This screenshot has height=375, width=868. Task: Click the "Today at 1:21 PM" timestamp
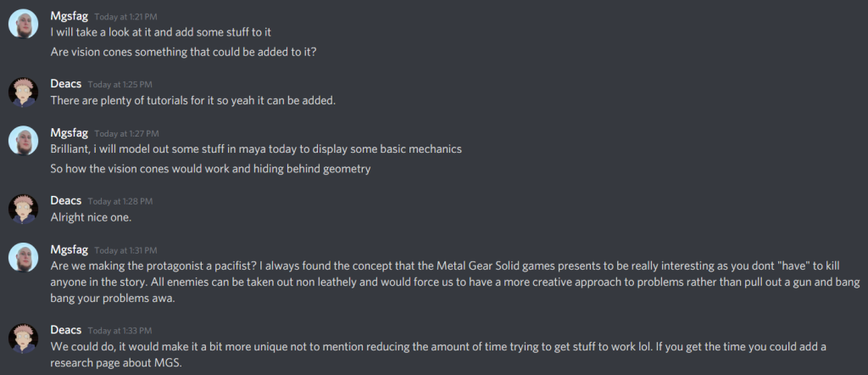coord(124,17)
